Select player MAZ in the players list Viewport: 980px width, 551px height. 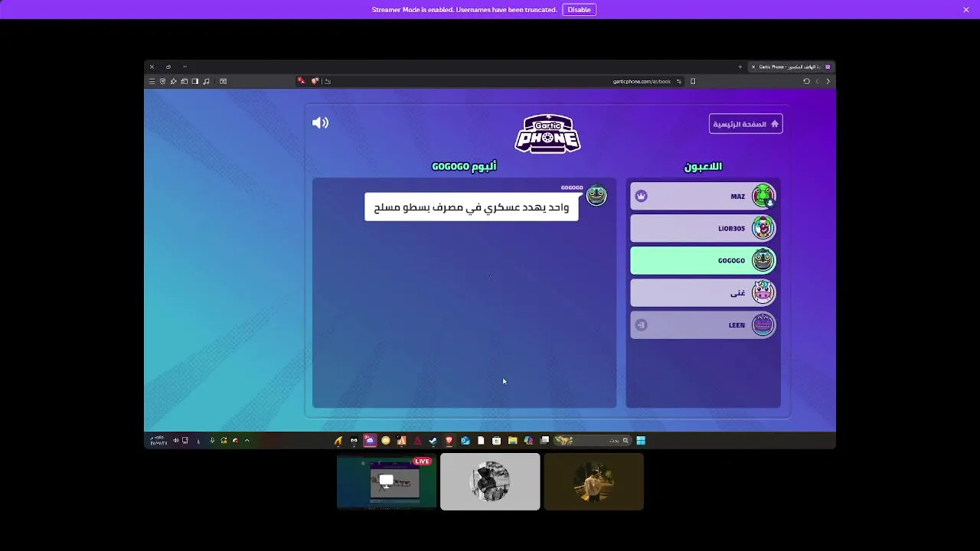pos(703,196)
